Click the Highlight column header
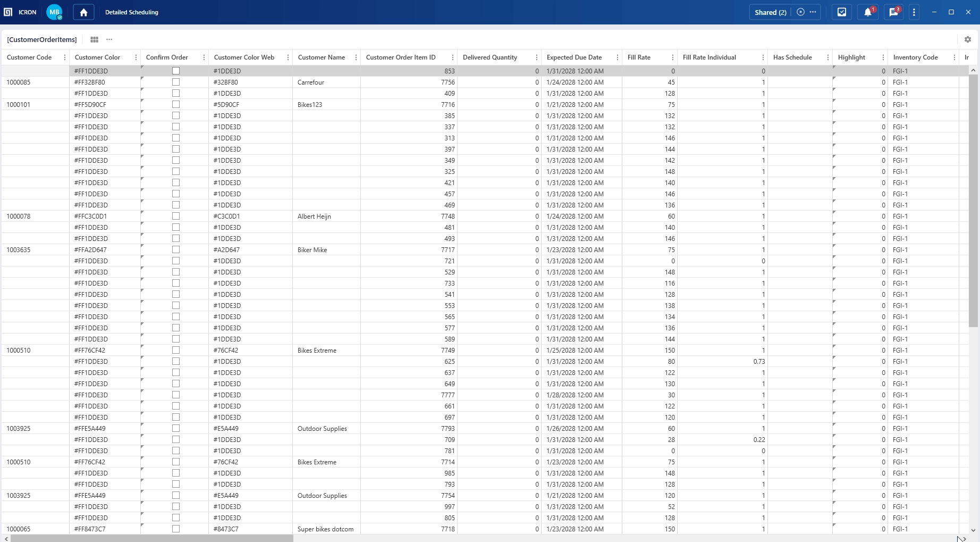 pyautogui.click(x=851, y=57)
